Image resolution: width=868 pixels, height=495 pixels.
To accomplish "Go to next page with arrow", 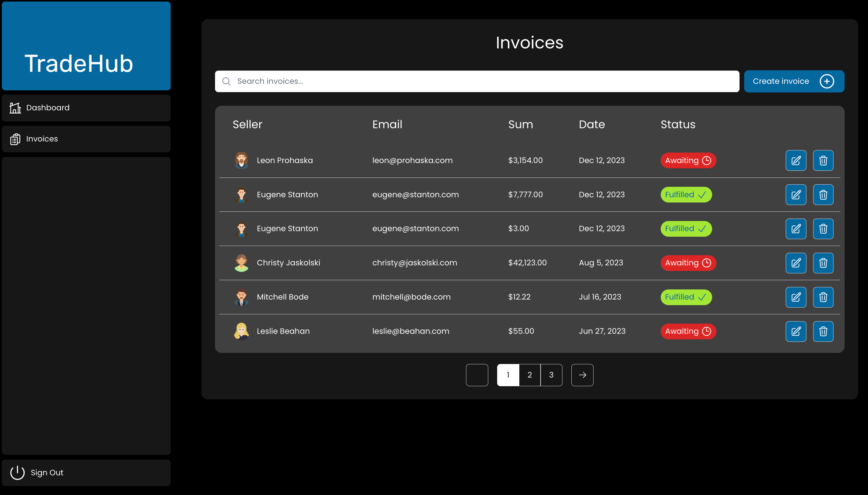I will tap(582, 375).
